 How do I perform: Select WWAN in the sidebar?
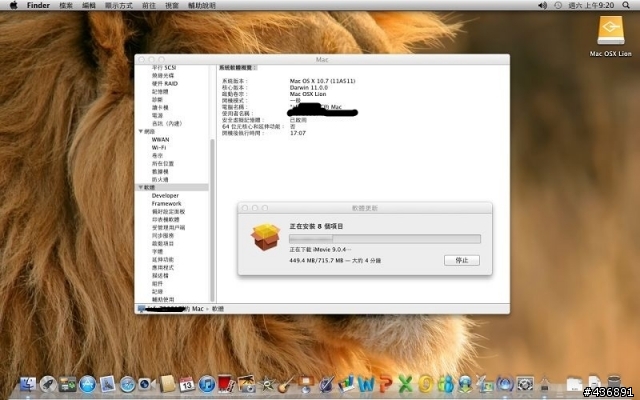(160, 140)
